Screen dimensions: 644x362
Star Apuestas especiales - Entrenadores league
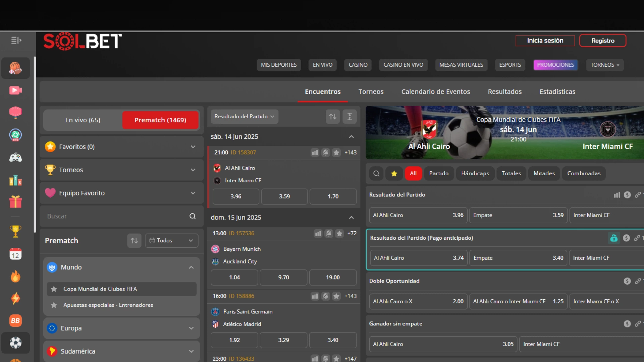[x=54, y=305]
